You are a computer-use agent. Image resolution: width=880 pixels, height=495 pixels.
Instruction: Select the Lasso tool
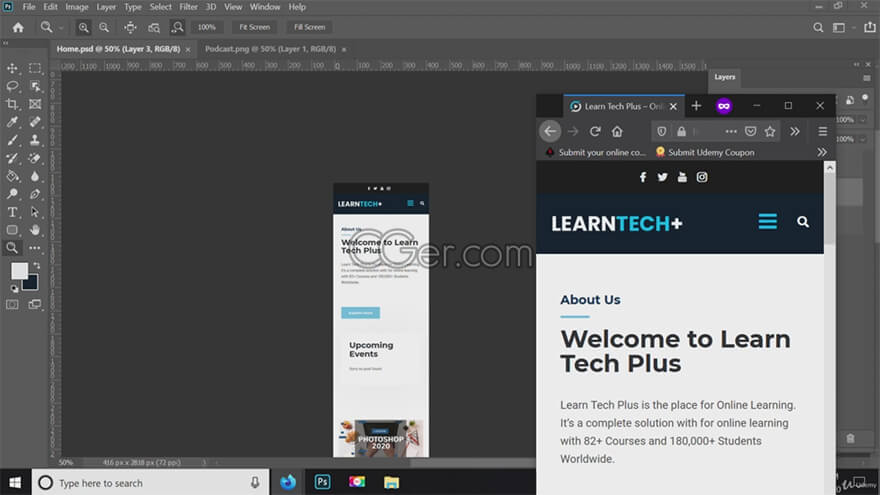[12, 86]
